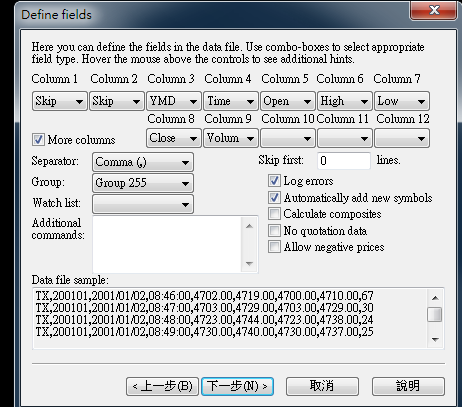Screen dimensions: 462x407
Task: Open empty Column 11 dropdown
Action: pos(345,138)
